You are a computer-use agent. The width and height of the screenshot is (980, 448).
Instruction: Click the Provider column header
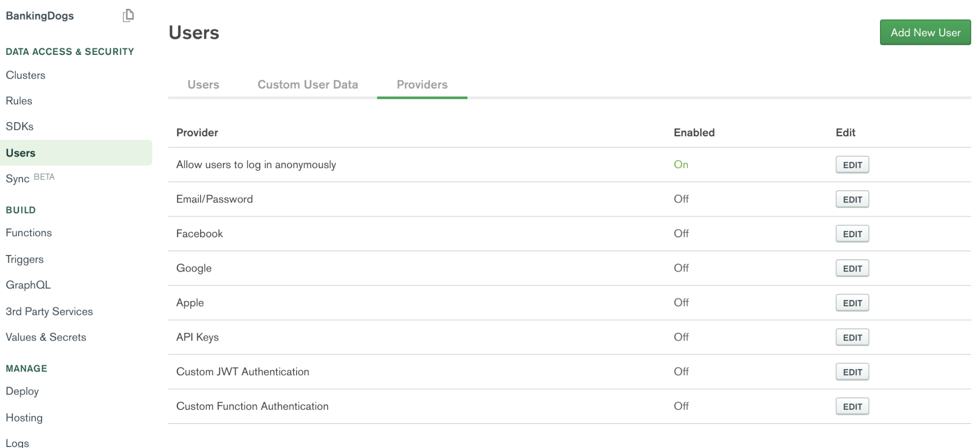197,132
